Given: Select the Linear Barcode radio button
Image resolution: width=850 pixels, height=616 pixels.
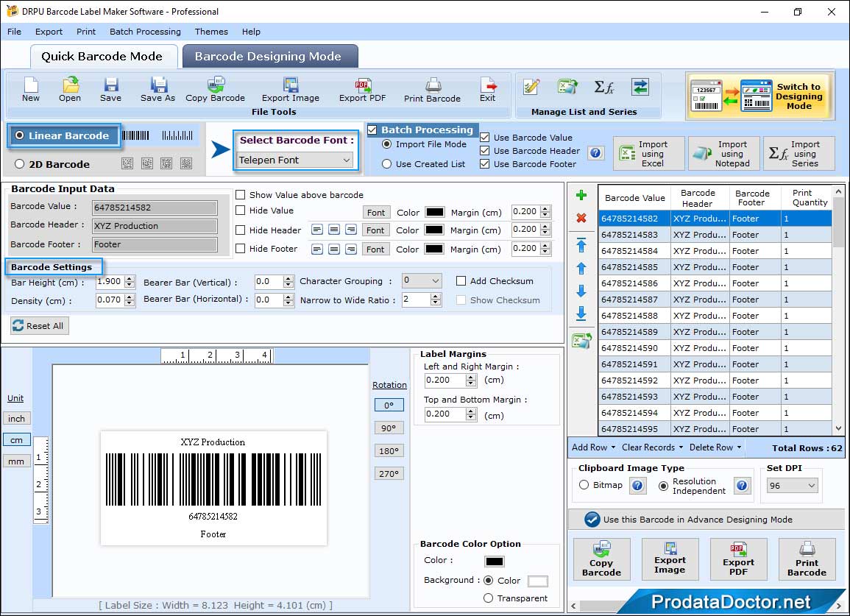Looking at the screenshot, I should coord(20,135).
